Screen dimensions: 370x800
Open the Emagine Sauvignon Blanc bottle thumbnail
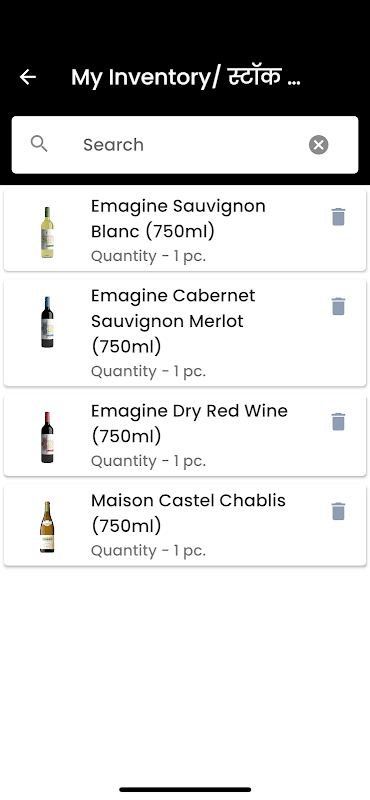(47, 232)
